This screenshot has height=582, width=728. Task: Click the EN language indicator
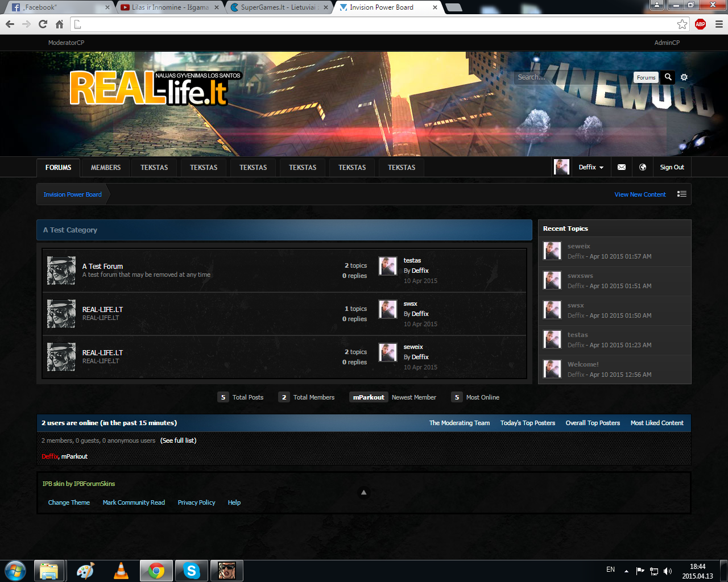(610, 569)
